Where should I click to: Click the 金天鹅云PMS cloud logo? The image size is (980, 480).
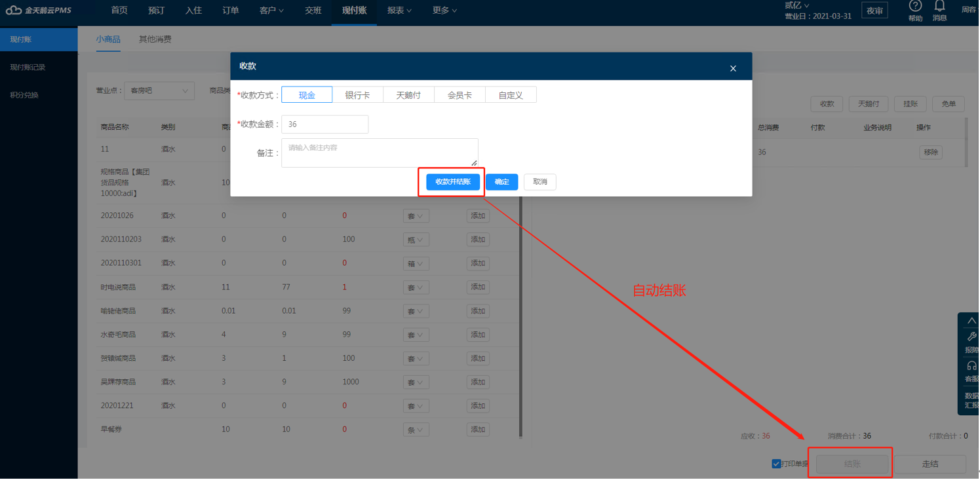[39, 10]
